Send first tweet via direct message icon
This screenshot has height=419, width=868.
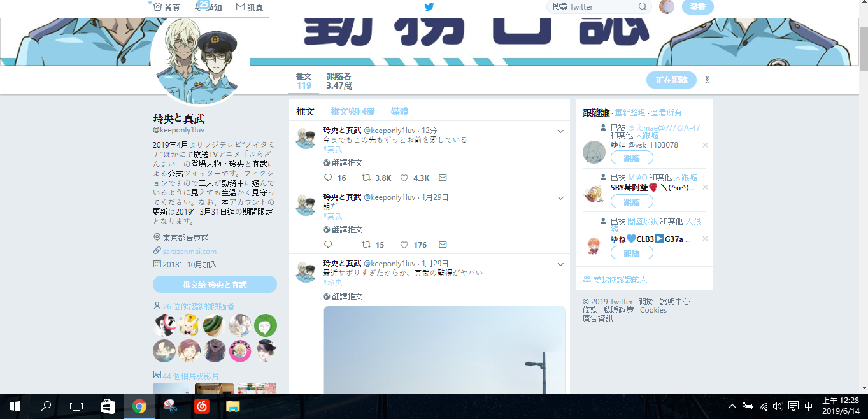point(443,178)
